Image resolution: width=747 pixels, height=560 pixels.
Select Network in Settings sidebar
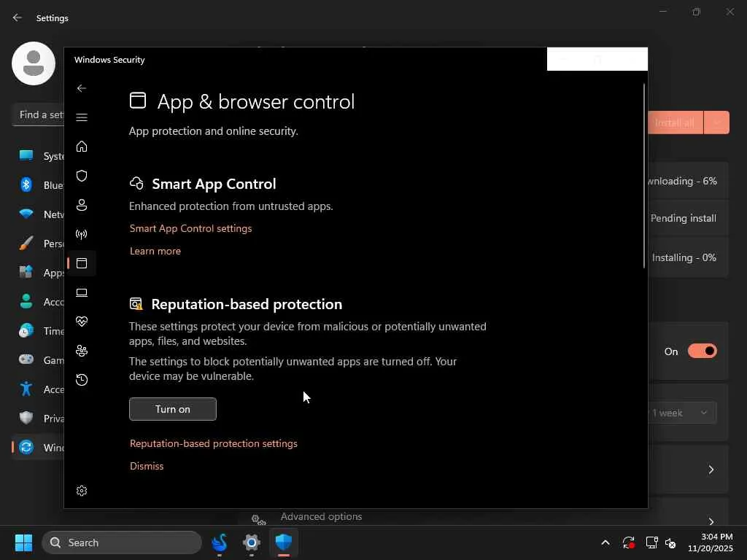pos(38,214)
